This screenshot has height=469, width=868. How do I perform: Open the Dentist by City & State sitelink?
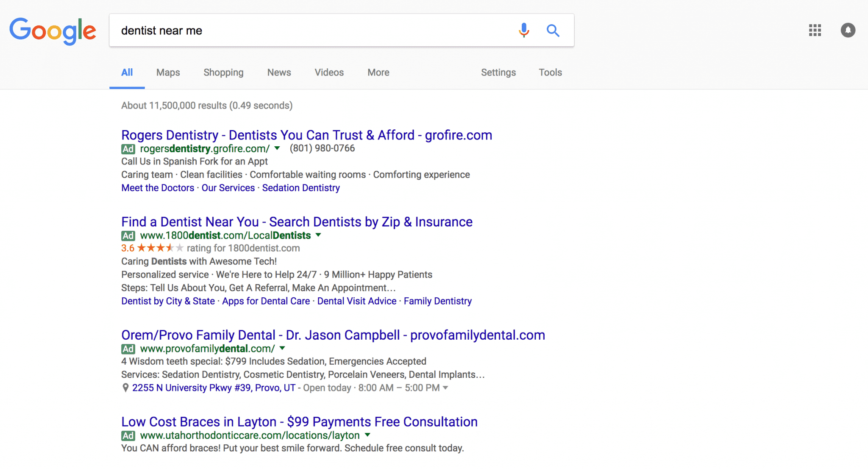[168, 301]
